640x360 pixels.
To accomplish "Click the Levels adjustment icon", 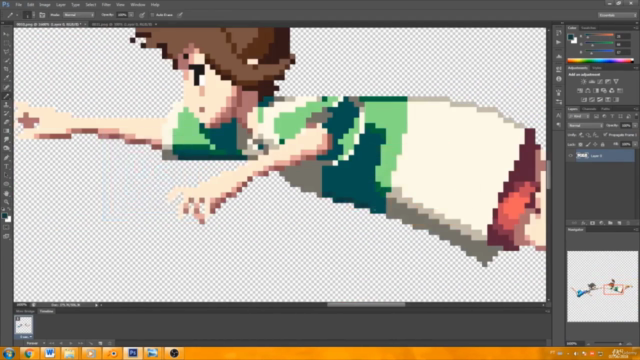I will (x=591, y=82).
